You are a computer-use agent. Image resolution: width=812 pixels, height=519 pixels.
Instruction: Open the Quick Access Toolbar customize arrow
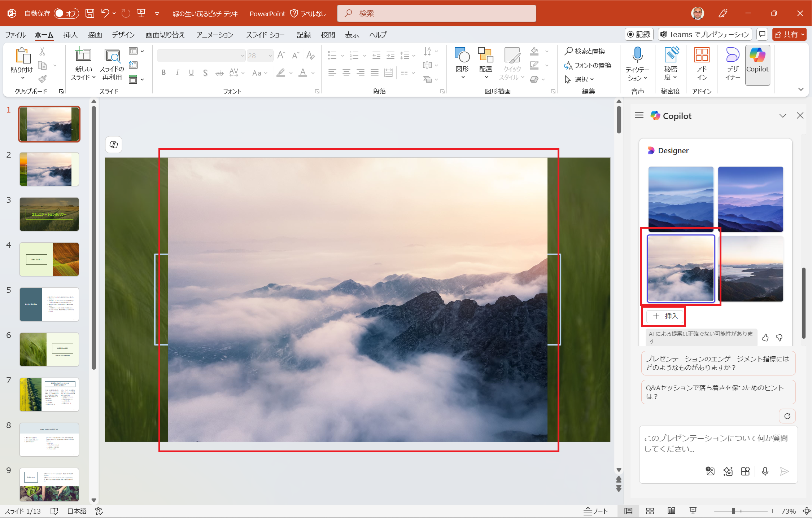pyautogui.click(x=157, y=13)
